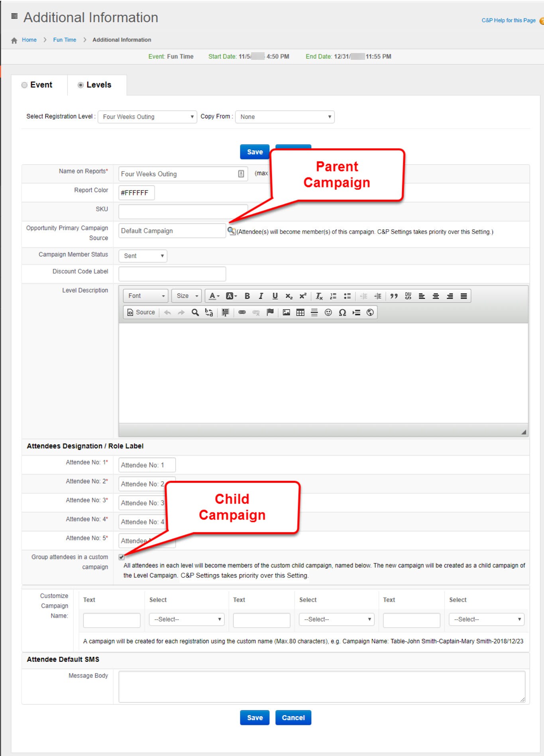Select all editor content
This screenshot has width=544, height=756.
pyautogui.click(x=225, y=312)
